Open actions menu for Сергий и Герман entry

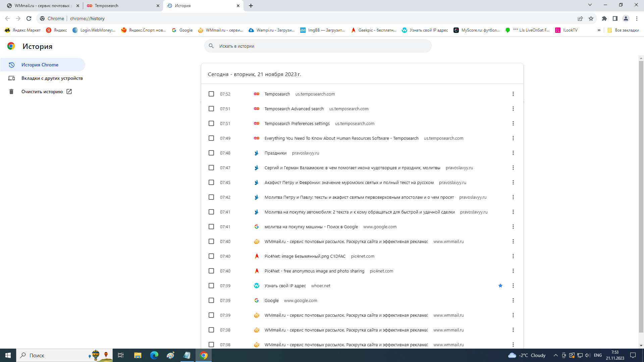pyautogui.click(x=513, y=168)
